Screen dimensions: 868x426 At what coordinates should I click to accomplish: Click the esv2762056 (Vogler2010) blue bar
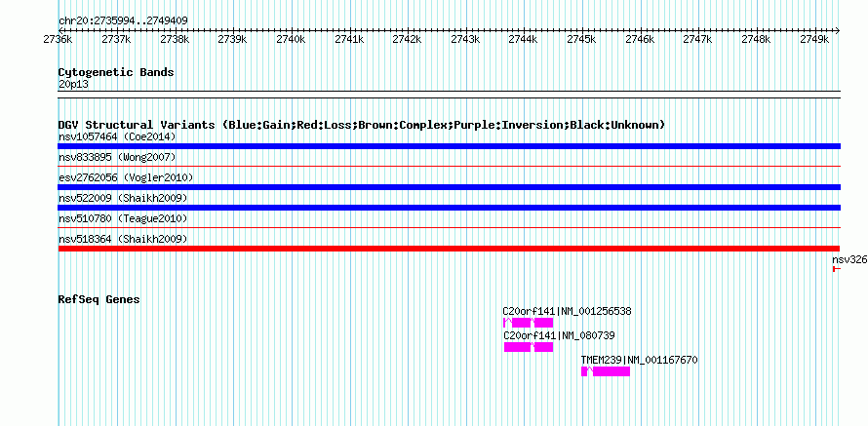[x=449, y=187]
